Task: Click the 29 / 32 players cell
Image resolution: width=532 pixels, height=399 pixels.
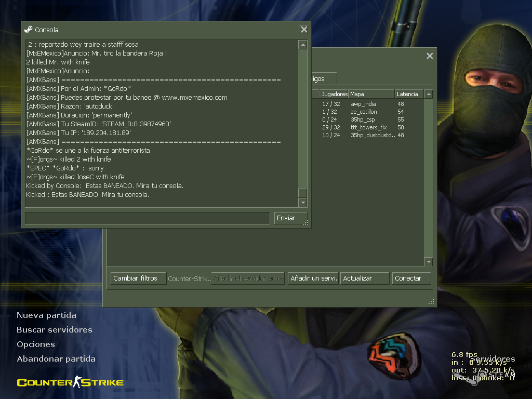Action: pyautogui.click(x=331, y=128)
